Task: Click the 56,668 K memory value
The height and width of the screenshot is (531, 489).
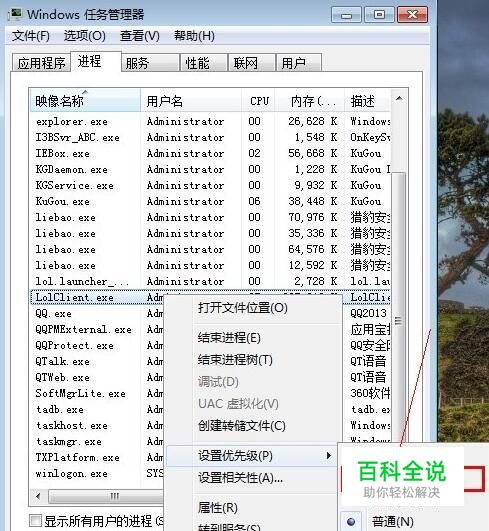Action: coord(313,153)
